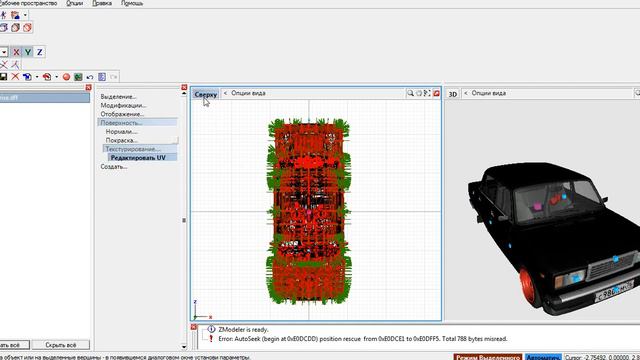Click the 3D view selector button

(453, 94)
